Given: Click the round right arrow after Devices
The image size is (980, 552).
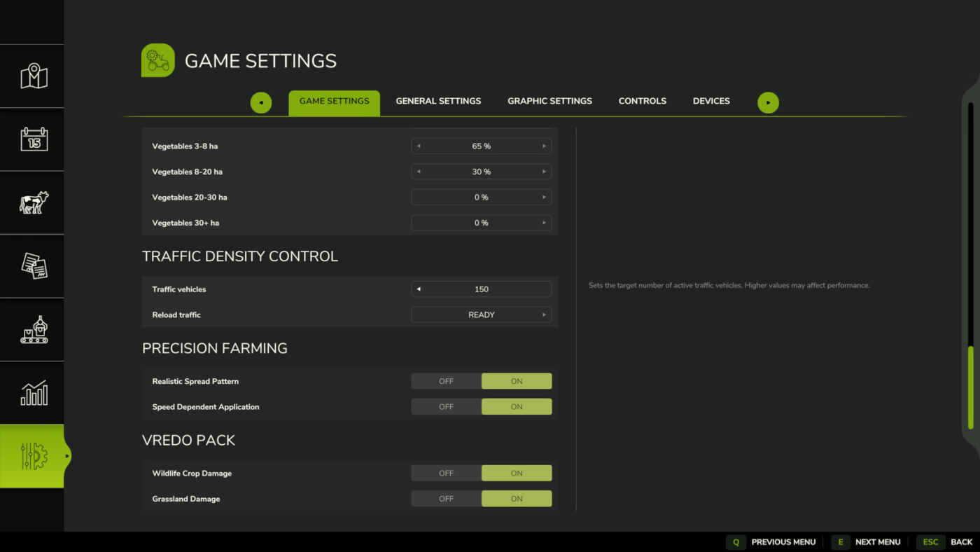Looking at the screenshot, I should 768,102.
